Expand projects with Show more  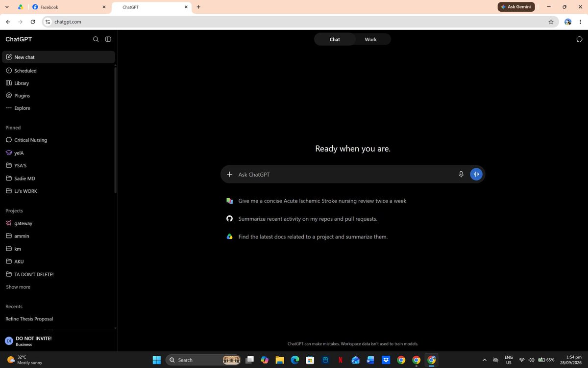[x=18, y=287]
